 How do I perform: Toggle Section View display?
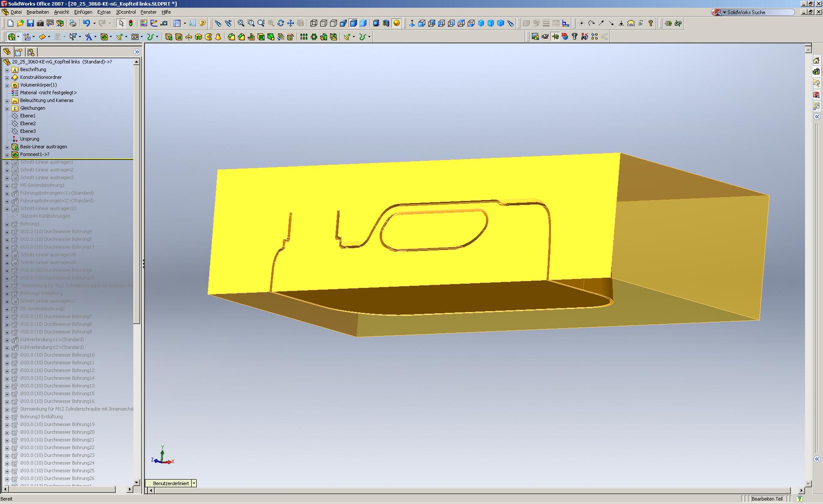point(386,23)
